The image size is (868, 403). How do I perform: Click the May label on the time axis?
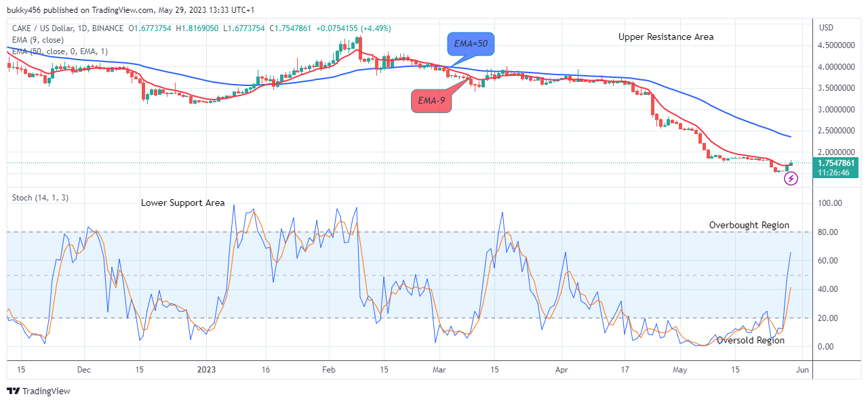point(680,370)
